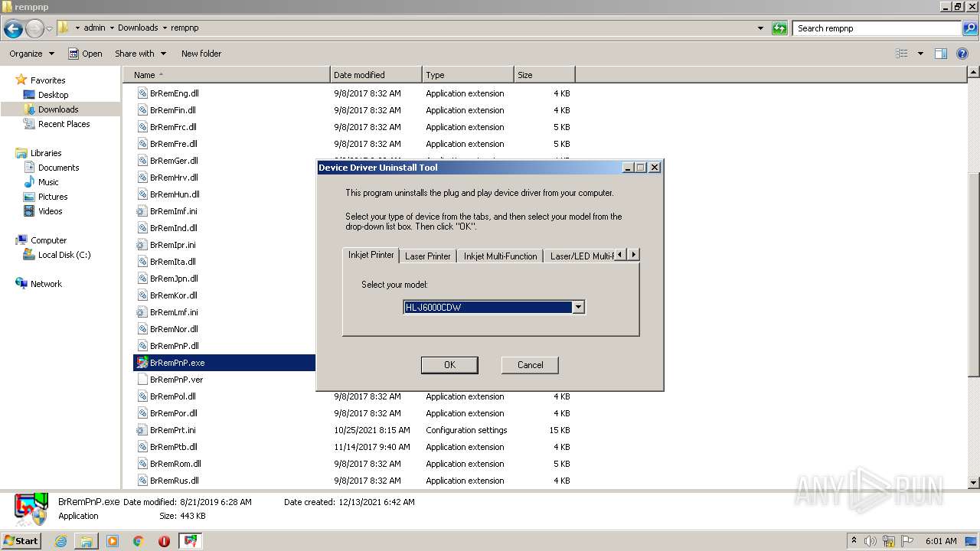Screen dimensions: 980x551
Task: Open Internet Explorer from the taskbar
Action: coord(60,541)
